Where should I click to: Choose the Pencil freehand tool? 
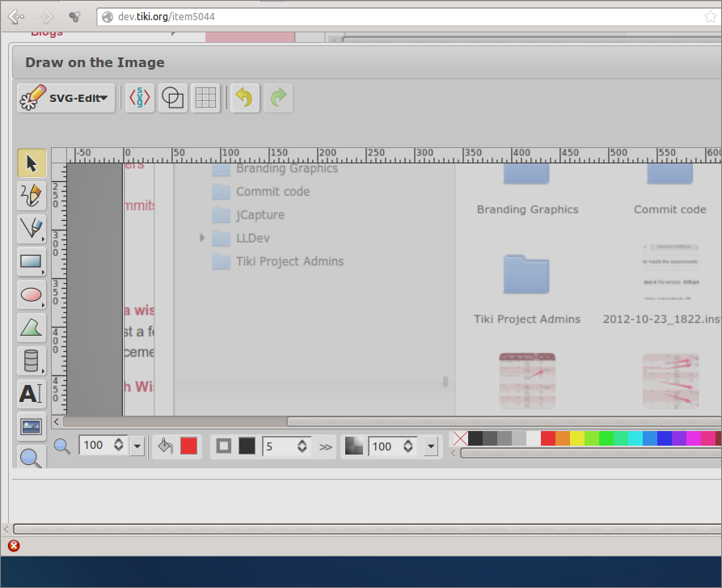tap(32, 195)
